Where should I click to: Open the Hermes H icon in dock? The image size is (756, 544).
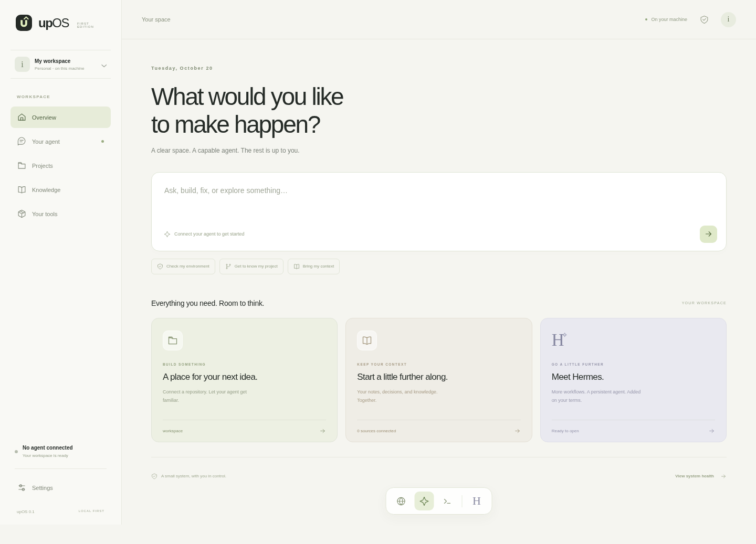[477, 501]
